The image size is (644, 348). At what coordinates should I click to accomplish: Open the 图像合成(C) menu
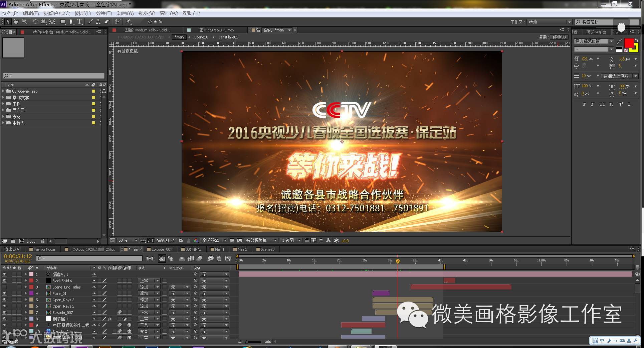[57, 13]
